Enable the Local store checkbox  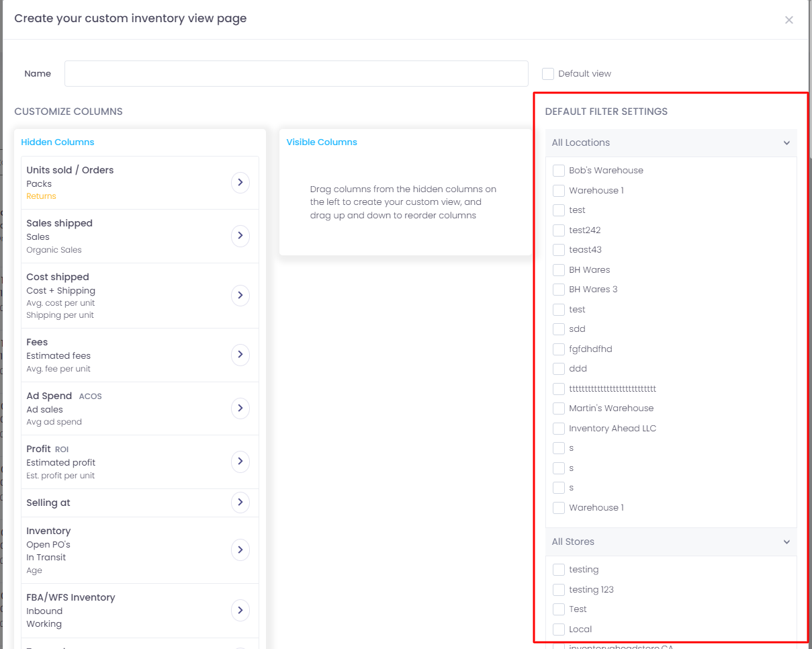[558, 629]
